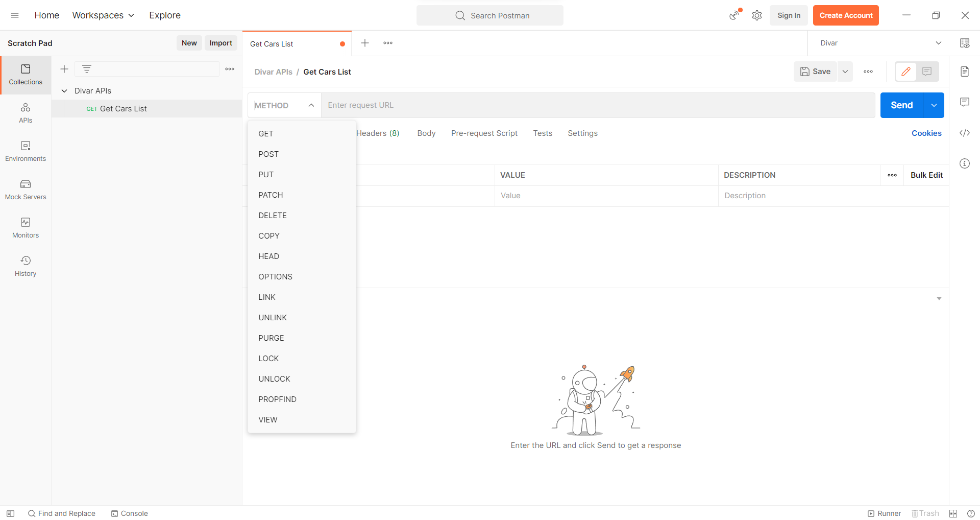Viewport: 980px width, 520px height.
Task: Select PATCH from the method list
Action: [x=302, y=195]
